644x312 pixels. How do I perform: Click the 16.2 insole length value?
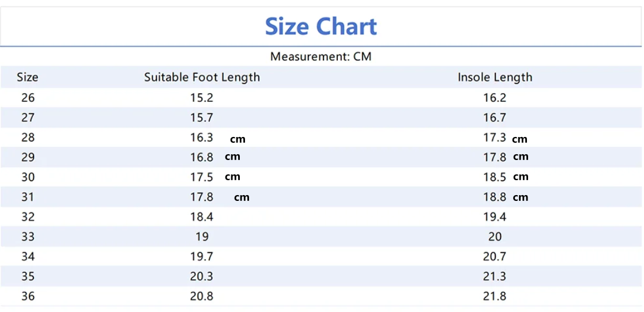pos(495,98)
